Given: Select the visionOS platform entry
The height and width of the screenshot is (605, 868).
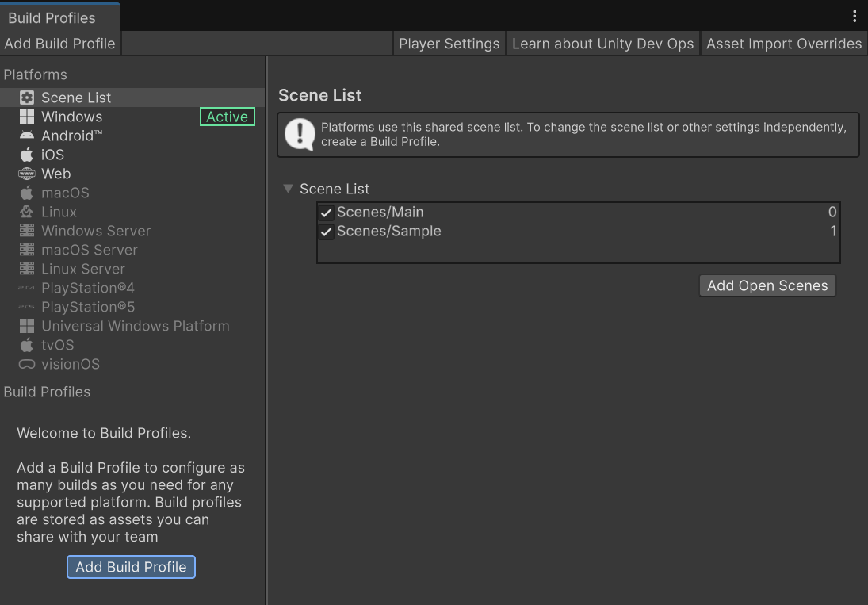Looking at the screenshot, I should 132,364.
